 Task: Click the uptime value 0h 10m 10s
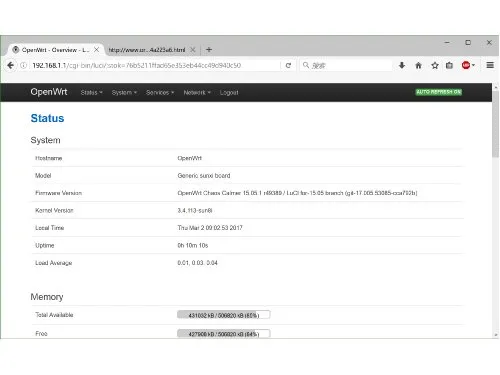pyautogui.click(x=193, y=245)
